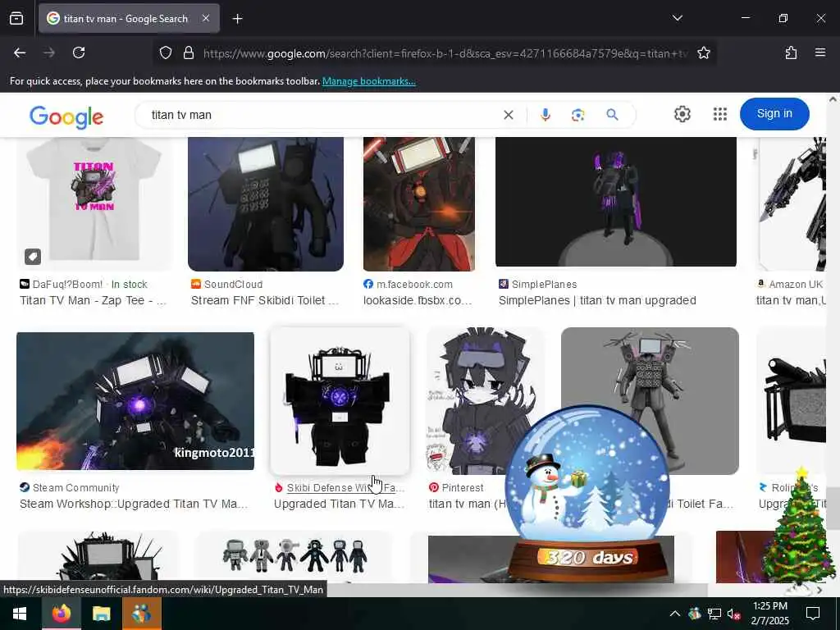The width and height of the screenshot is (840, 630).
Task: Open Skibi Defense Wiki Upgraded Titan image
Action: pos(340,400)
